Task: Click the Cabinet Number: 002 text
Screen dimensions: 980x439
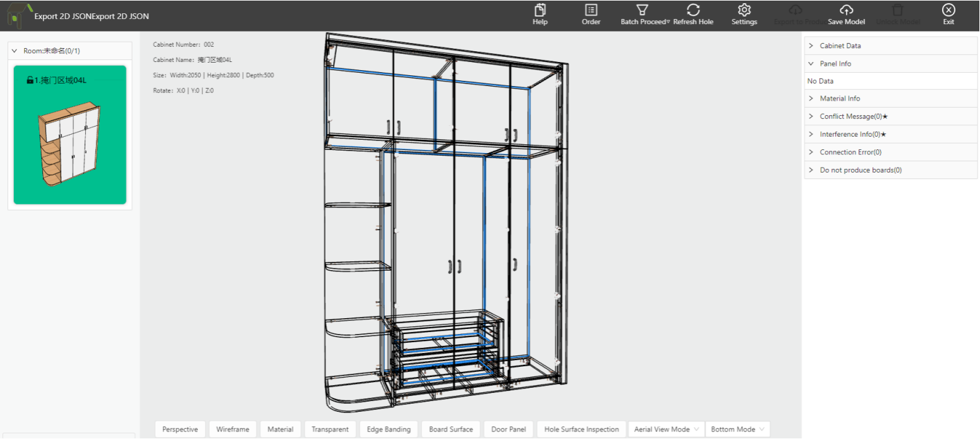Action: tap(184, 45)
